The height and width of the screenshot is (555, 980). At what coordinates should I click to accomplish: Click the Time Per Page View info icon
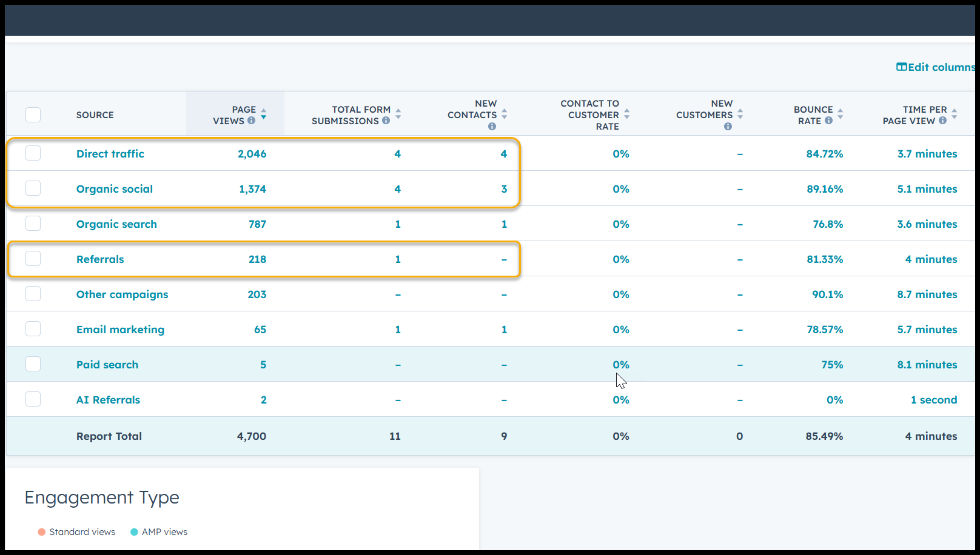942,121
